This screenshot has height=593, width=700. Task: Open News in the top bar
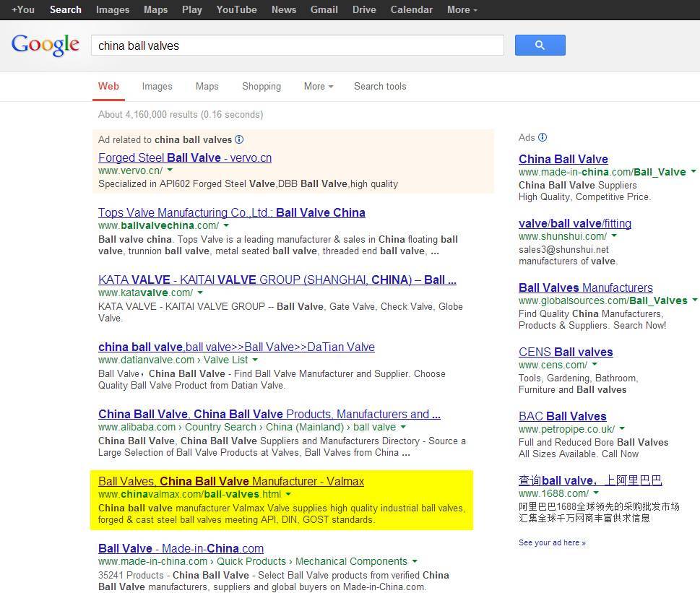(284, 10)
